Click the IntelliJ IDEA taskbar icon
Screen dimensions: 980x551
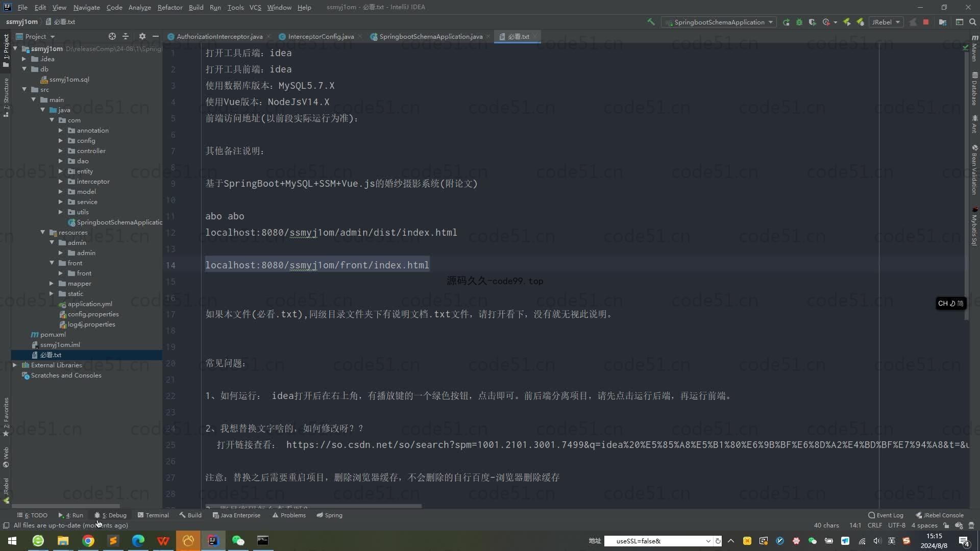tap(213, 541)
